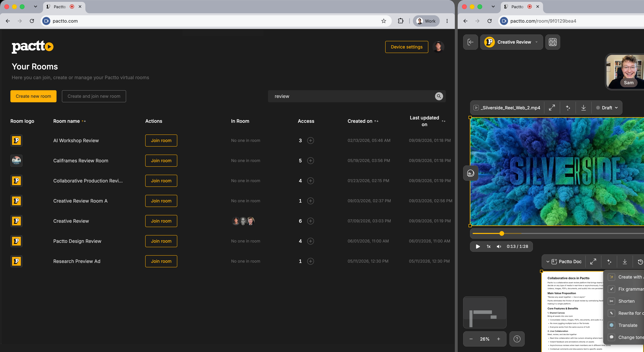Click Sam's webcam video thumbnail
This screenshot has height=352, width=644.
tap(625, 71)
